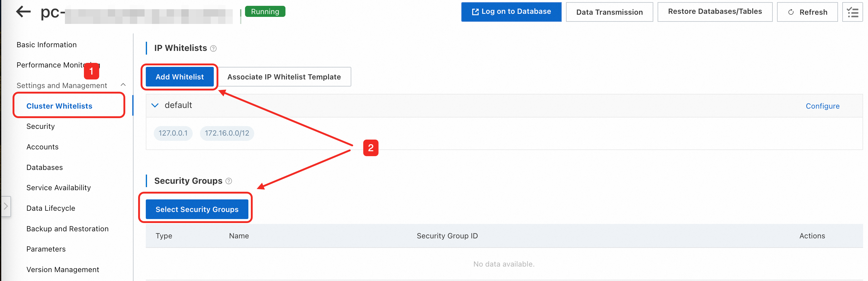Click Associate IP Whitelist Template button
This screenshot has height=281, width=868.
coord(284,77)
